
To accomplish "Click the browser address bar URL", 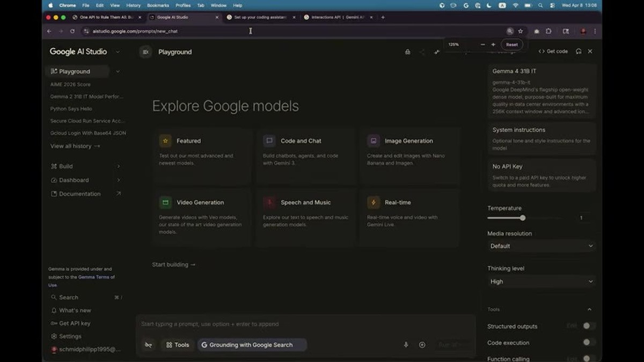I will [135, 31].
